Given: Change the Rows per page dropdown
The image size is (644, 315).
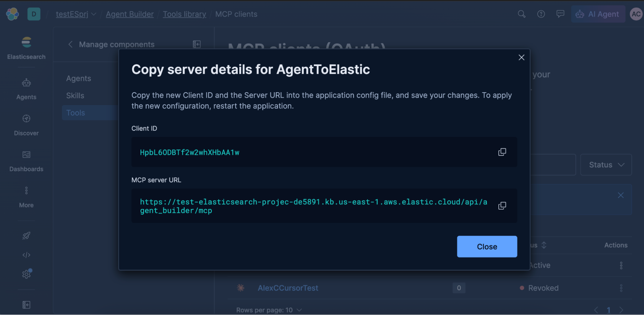Looking at the screenshot, I should tap(269, 310).
